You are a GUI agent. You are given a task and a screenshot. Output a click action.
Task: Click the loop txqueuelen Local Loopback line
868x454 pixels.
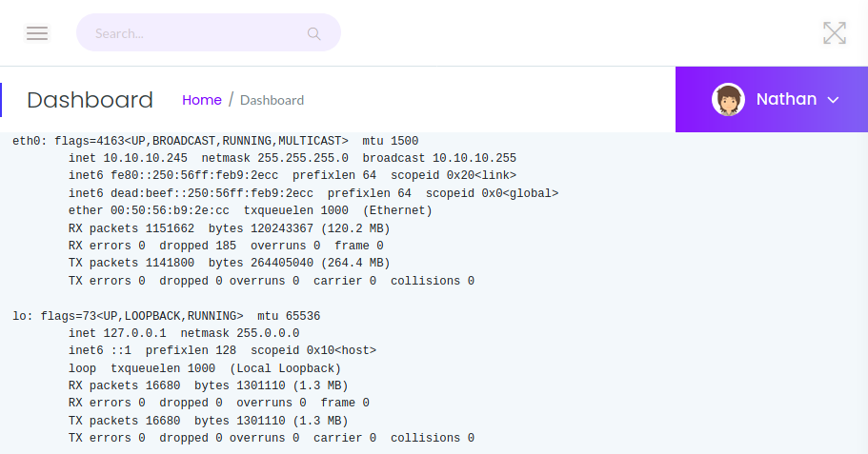[x=204, y=368]
